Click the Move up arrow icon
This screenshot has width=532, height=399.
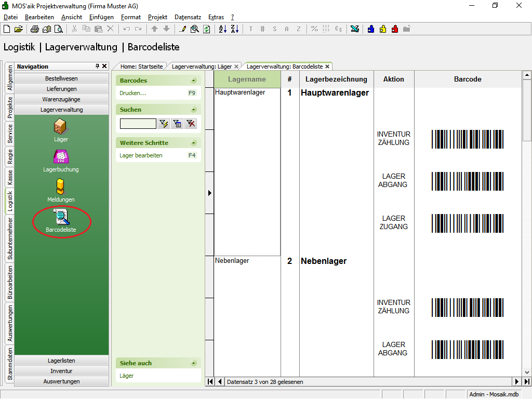(x=154, y=29)
